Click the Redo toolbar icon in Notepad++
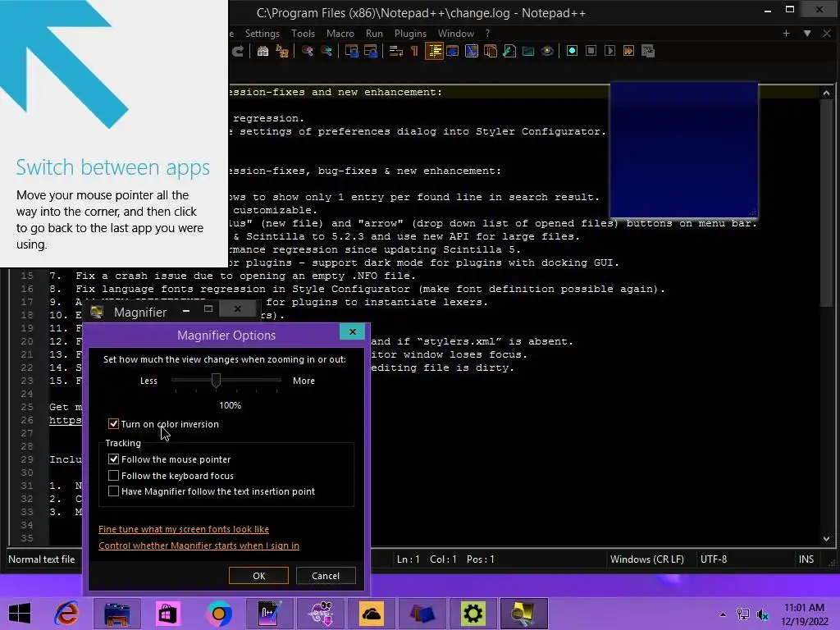840x630 pixels. (x=238, y=51)
